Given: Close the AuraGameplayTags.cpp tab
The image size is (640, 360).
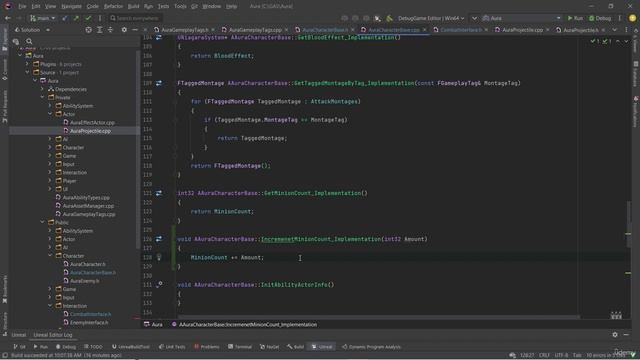Looking at the screenshot, I should click(x=286, y=30).
